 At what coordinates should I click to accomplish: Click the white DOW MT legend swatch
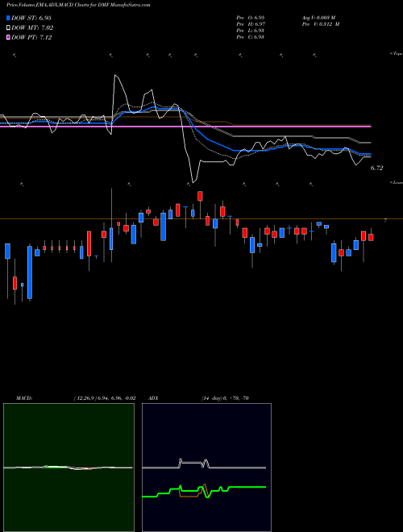[x=8, y=28]
